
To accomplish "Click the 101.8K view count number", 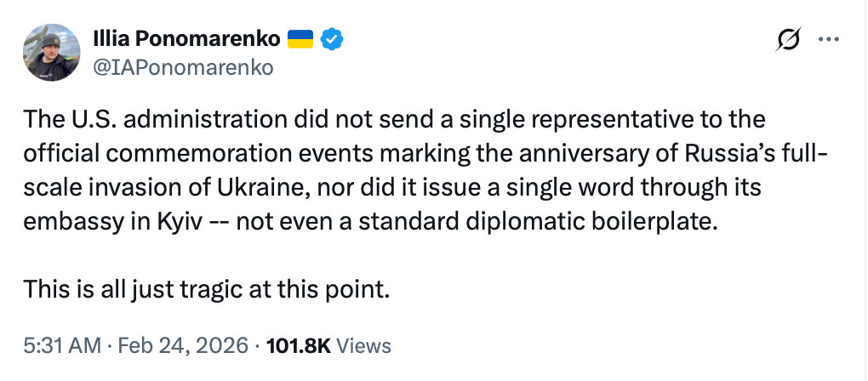I will coord(299,345).
